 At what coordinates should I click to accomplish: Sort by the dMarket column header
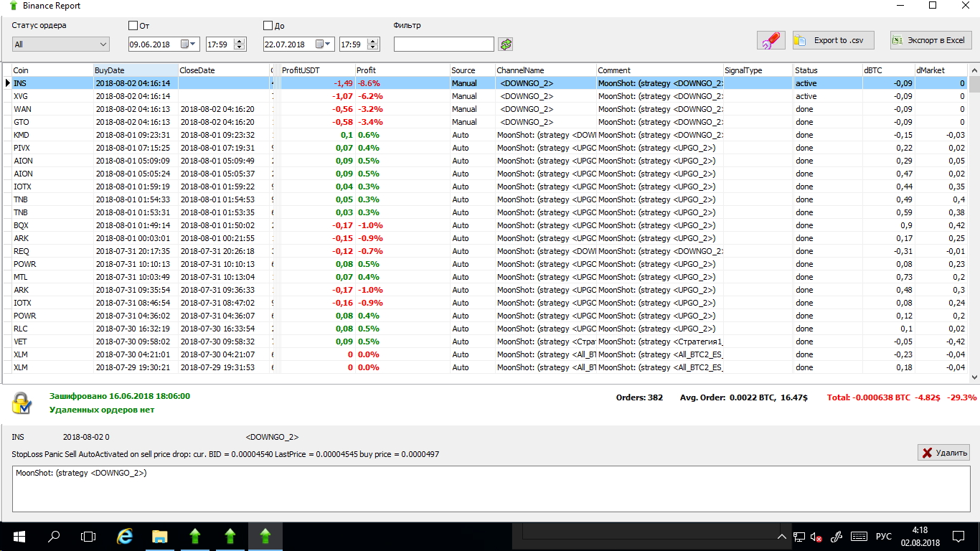click(941, 70)
